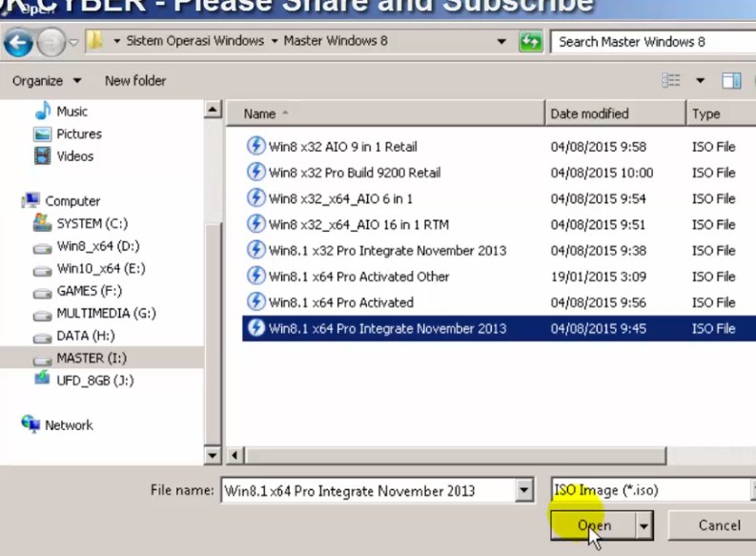
Task: Click ISO icon of Win8 x32_x64_AIO 16 in 1 RTM
Action: [256, 224]
